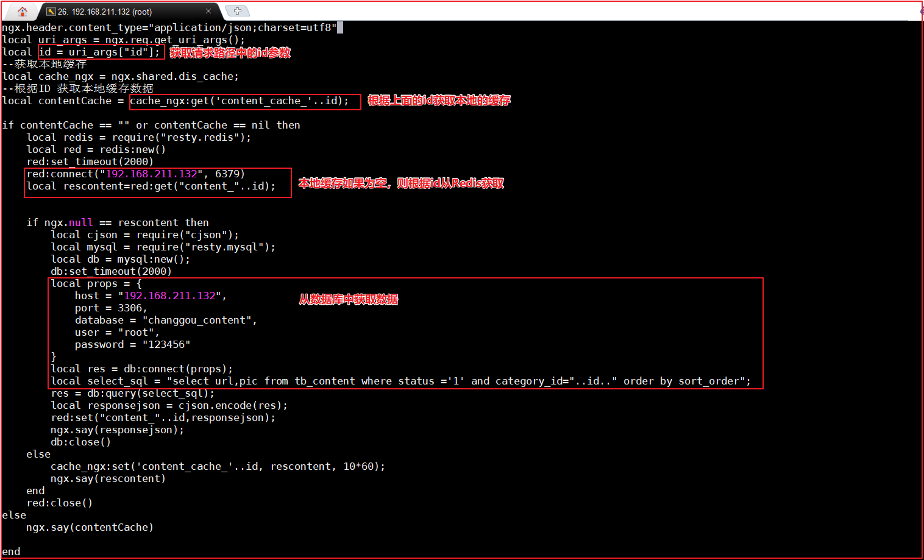The image size is (924, 560).
Task: Click the line 'ngx.header.content_type="application/json;charset=utf8"'
Action: click(x=169, y=27)
